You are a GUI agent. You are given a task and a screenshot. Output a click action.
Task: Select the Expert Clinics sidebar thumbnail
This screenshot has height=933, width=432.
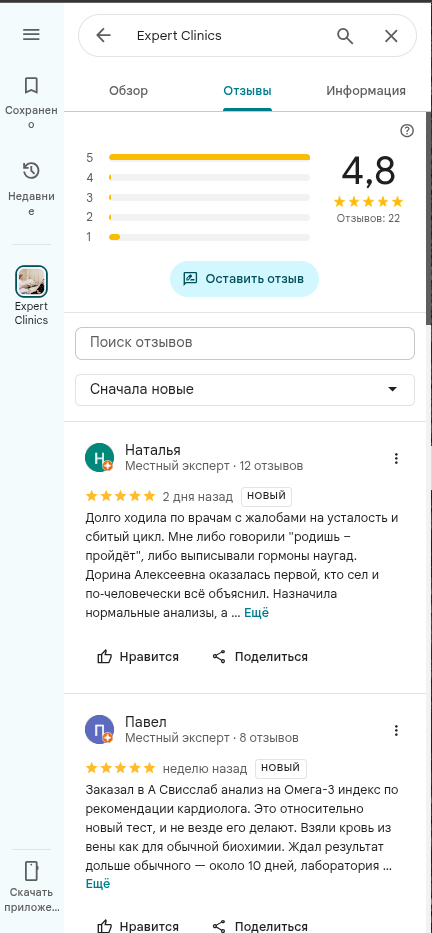tap(31, 281)
